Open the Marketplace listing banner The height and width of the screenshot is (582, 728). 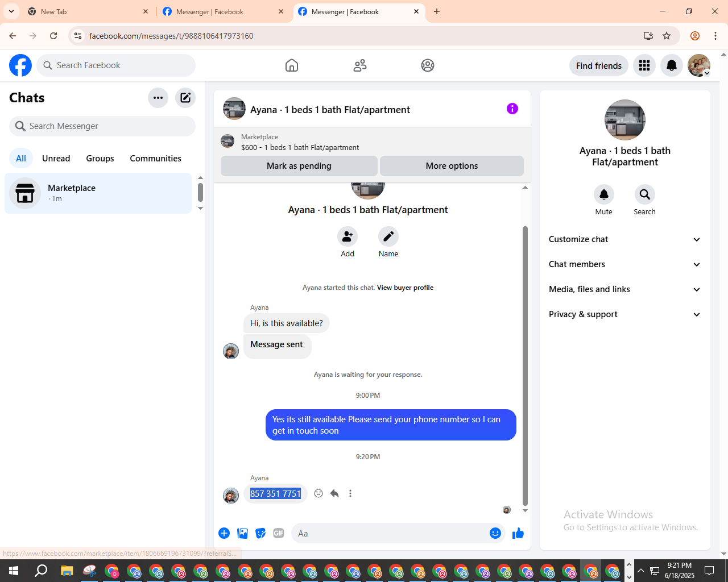(x=372, y=142)
